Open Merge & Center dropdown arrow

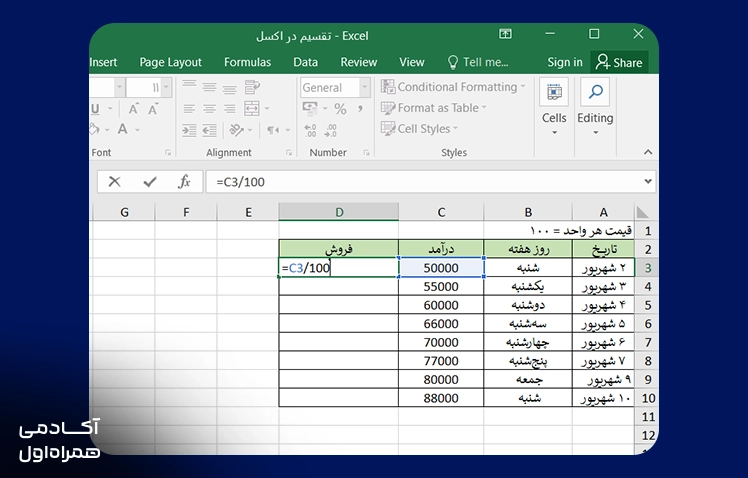[267, 109]
